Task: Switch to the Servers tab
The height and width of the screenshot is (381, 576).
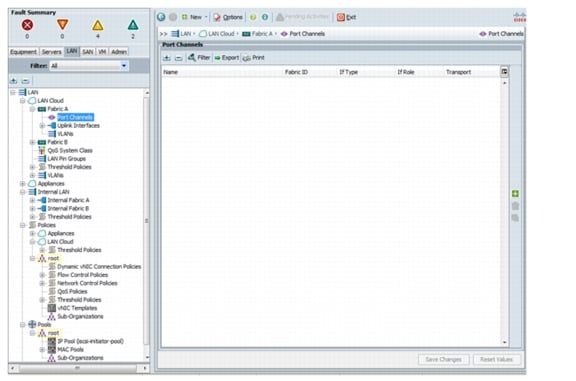Action: (51, 52)
